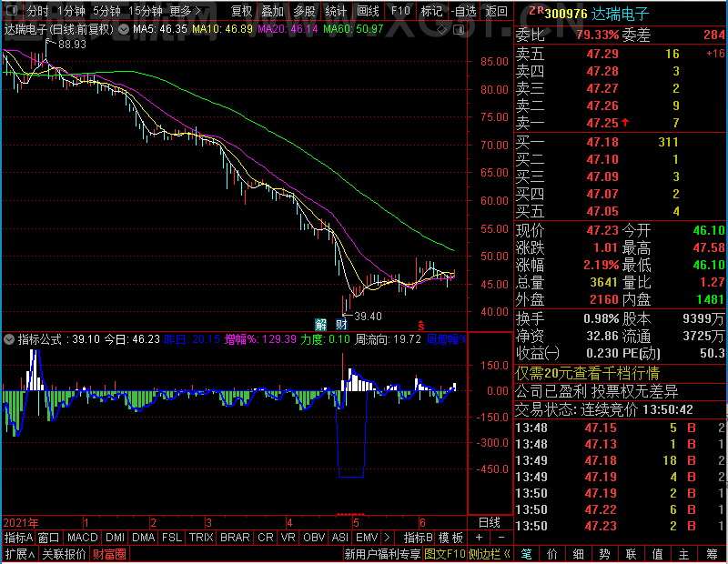
Task: Select the OBV indicator
Action: coord(314,538)
